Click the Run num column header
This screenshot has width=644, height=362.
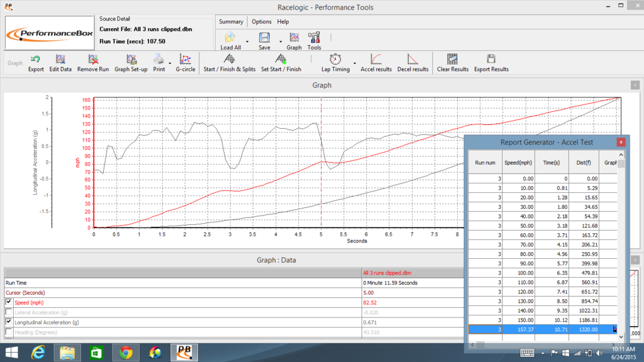point(485,163)
